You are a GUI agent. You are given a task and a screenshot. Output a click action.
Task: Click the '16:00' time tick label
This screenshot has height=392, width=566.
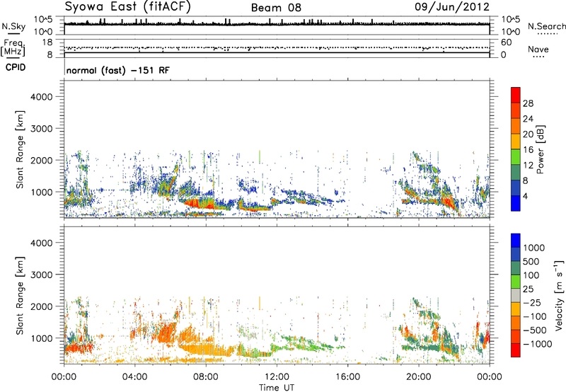click(347, 377)
